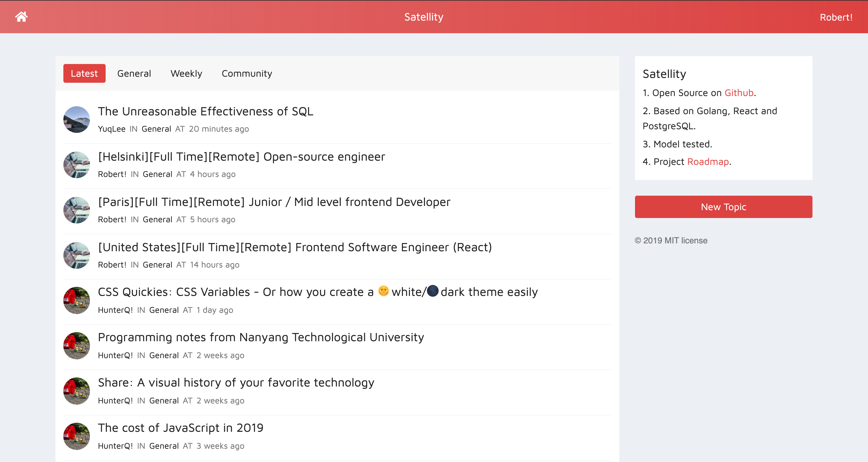Click Robert's avatar beside the Helsinki job post
This screenshot has height=462, width=868.
coord(76,165)
